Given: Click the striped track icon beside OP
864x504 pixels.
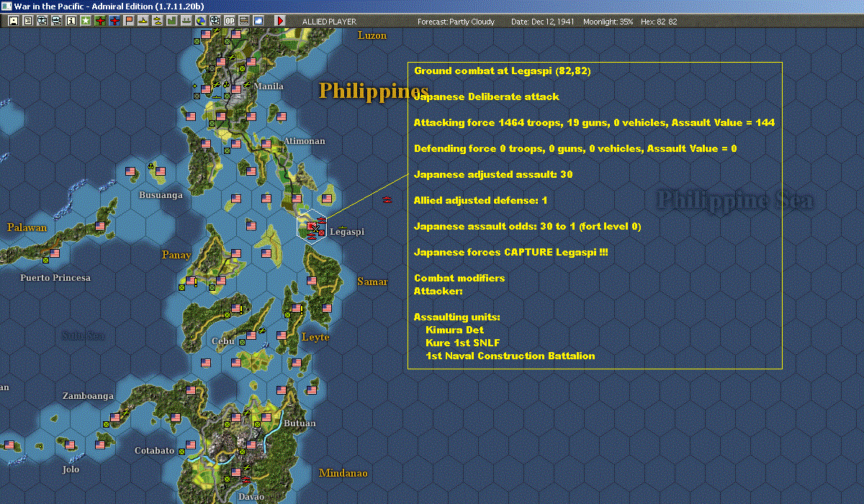Looking at the screenshot, I should point(244,22).
